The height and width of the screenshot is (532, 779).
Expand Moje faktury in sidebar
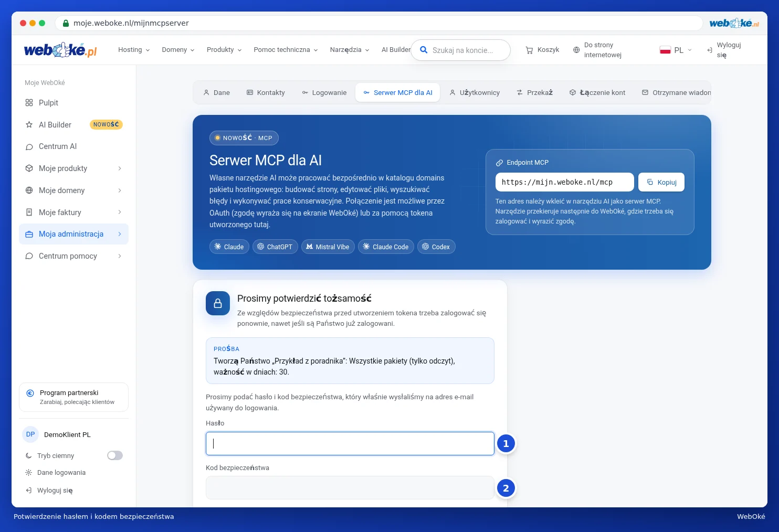pos(73,212)
